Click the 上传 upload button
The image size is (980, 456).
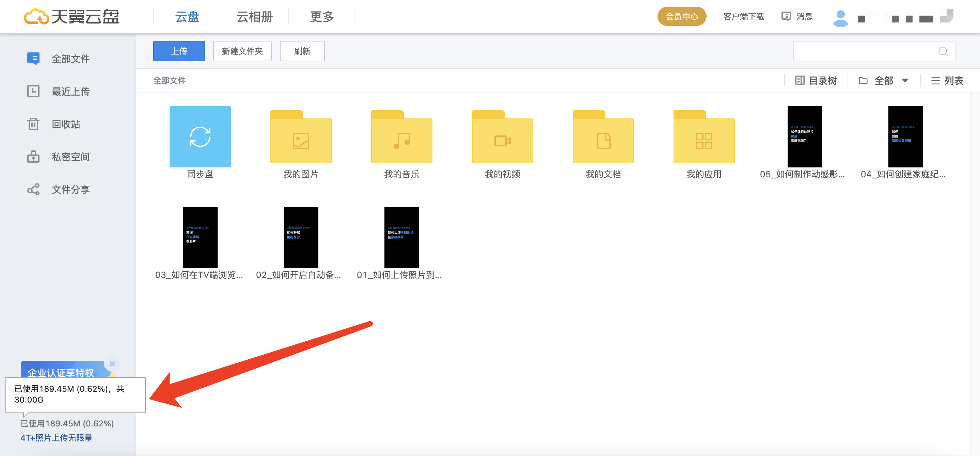179,51
